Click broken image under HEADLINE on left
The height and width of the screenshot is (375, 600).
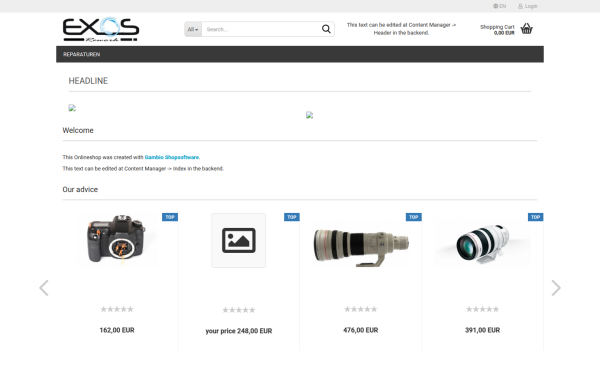coord(72,108)
